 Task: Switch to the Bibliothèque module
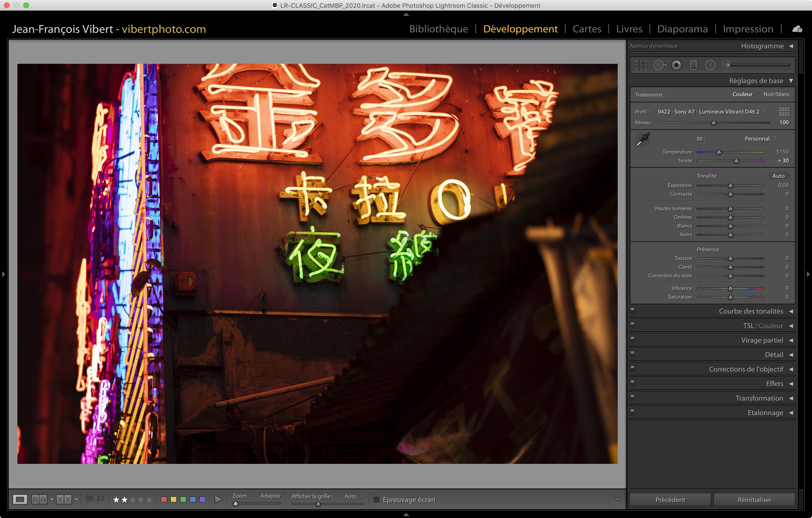tap(438, 29)
